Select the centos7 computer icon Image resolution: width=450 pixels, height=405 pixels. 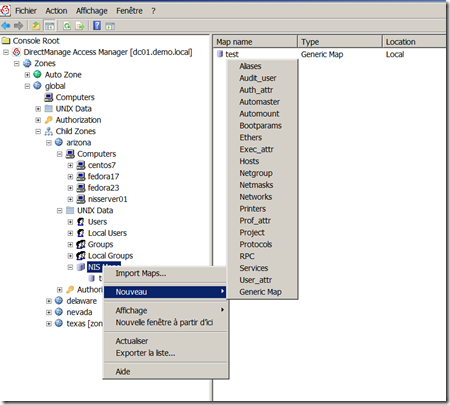pyautogui.click(x=81, y=165)
